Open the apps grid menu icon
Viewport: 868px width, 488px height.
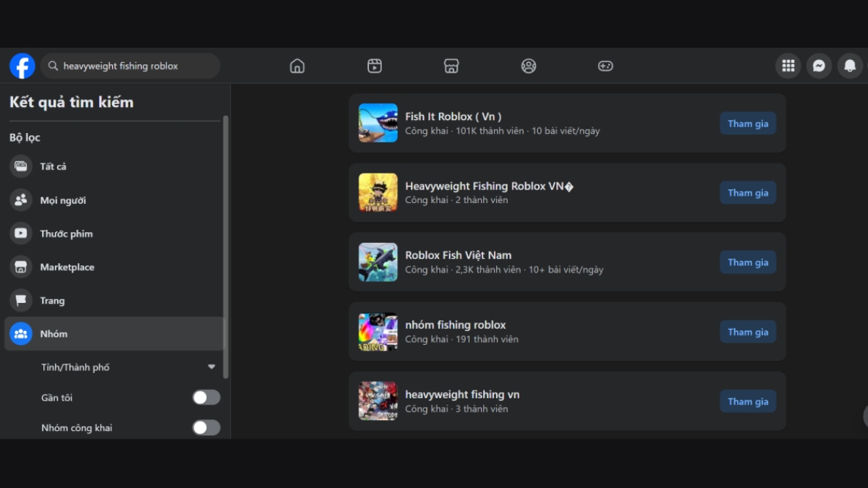[788, 66]
